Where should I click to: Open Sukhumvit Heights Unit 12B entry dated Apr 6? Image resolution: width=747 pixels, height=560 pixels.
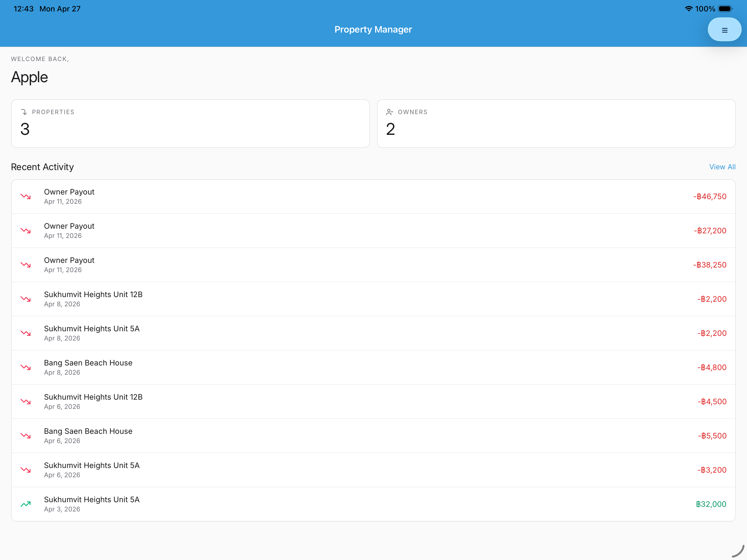[373, 401]
